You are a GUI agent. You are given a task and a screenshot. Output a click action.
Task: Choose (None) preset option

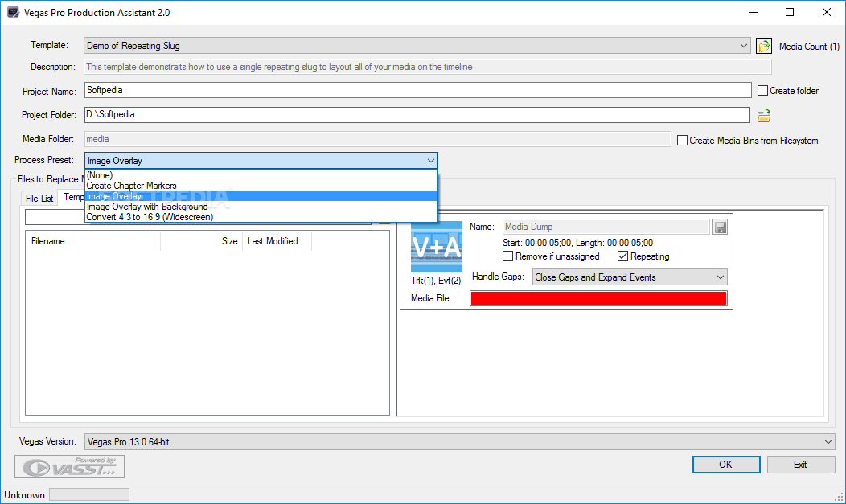[261, 175]
